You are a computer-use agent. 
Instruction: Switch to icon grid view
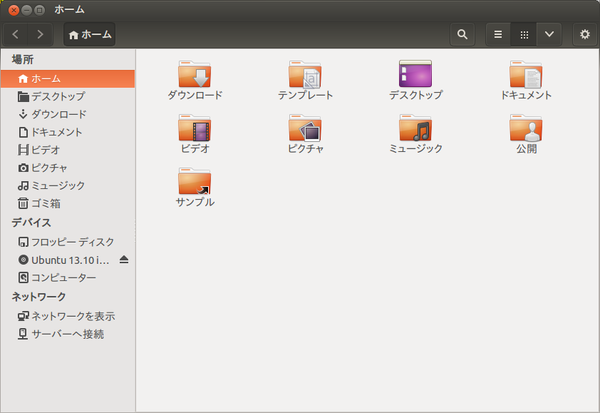pos(524,34)
